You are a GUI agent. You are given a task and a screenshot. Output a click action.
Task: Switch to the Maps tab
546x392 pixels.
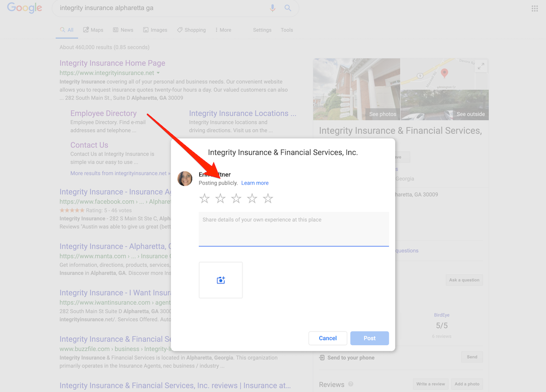tap(93, 30)
